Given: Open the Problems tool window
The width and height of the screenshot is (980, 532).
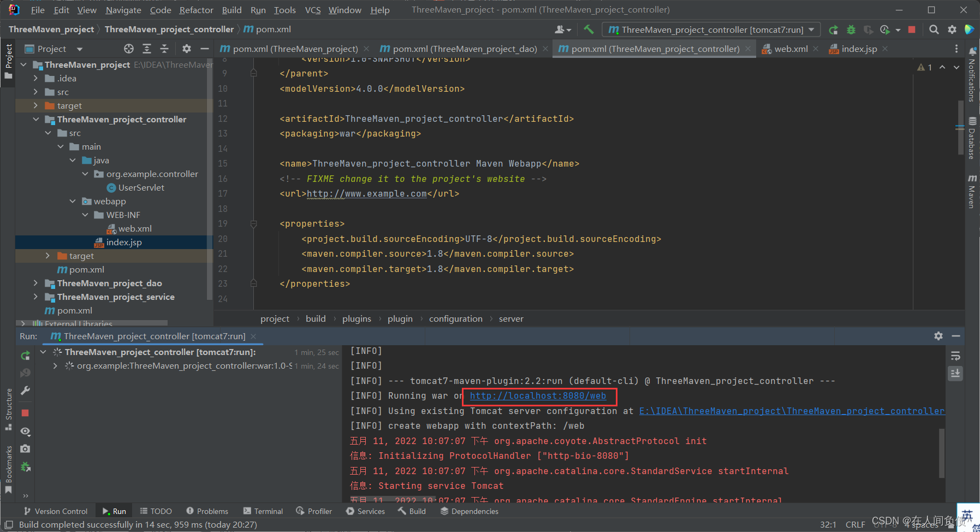Looking at the screenshot, I should [x=207, y=511].
